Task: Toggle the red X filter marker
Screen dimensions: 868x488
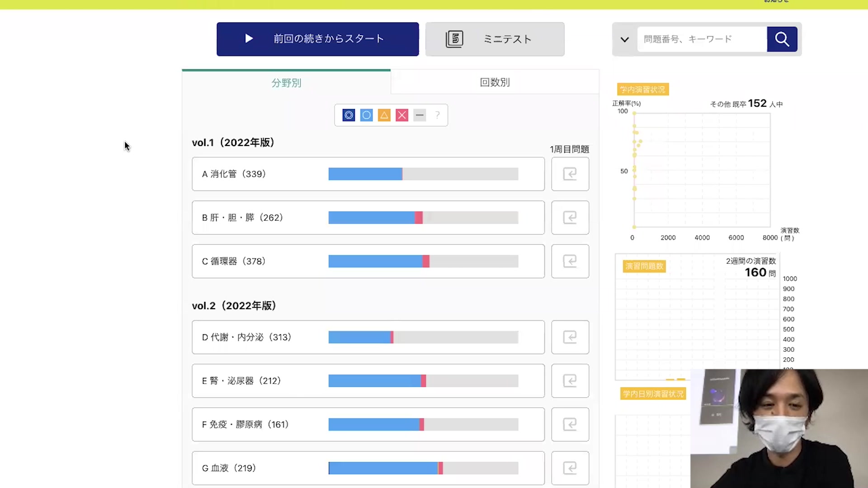Action: (x=402, y=115)
